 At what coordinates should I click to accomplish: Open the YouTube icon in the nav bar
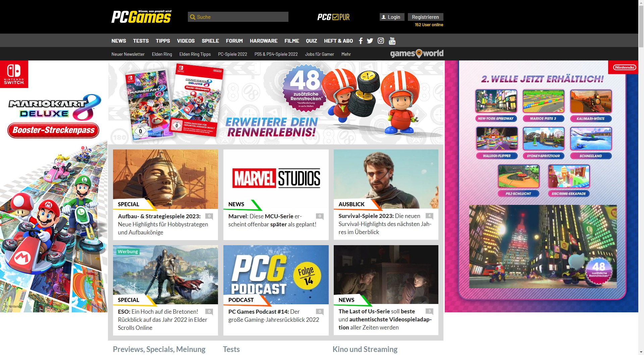(x=392, y=41)
